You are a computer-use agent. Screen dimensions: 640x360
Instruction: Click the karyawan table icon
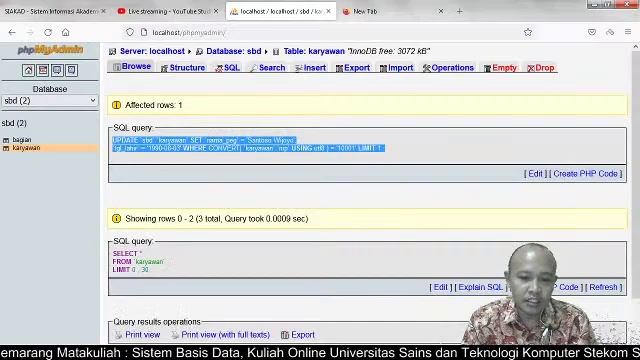[x=6, y=148]
